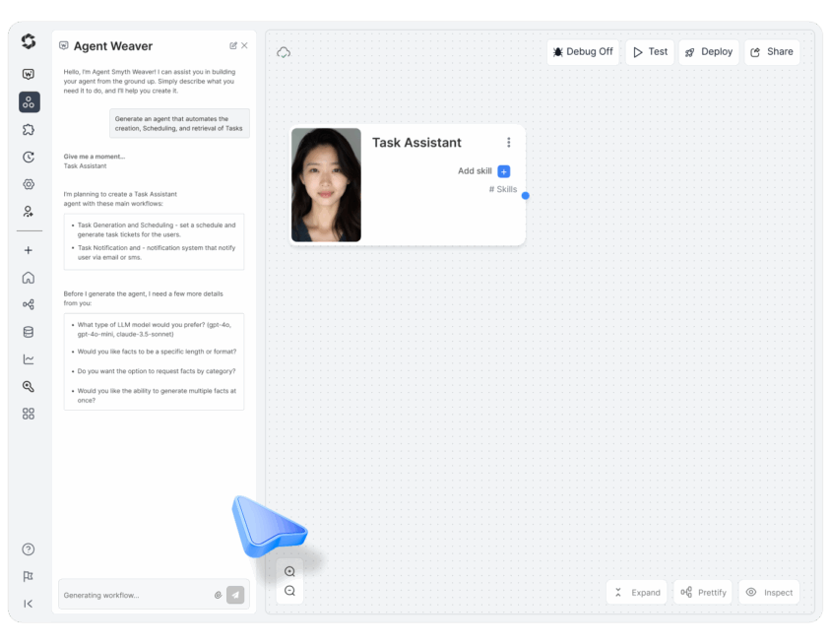Click the home icon in sidebar
829x644 pixels.
coord(29,278)
